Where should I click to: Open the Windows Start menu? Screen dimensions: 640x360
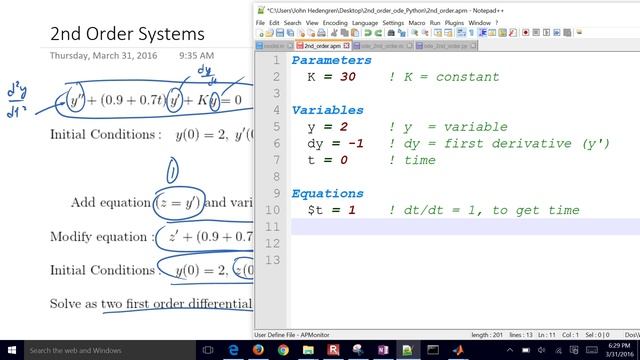[x=12, y=350]
